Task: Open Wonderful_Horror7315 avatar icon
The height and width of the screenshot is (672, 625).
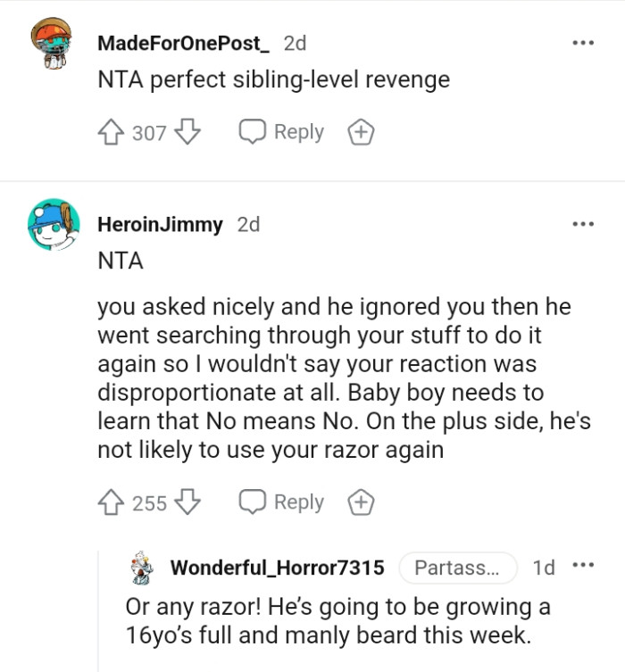Action: click(x=142, y=568)
